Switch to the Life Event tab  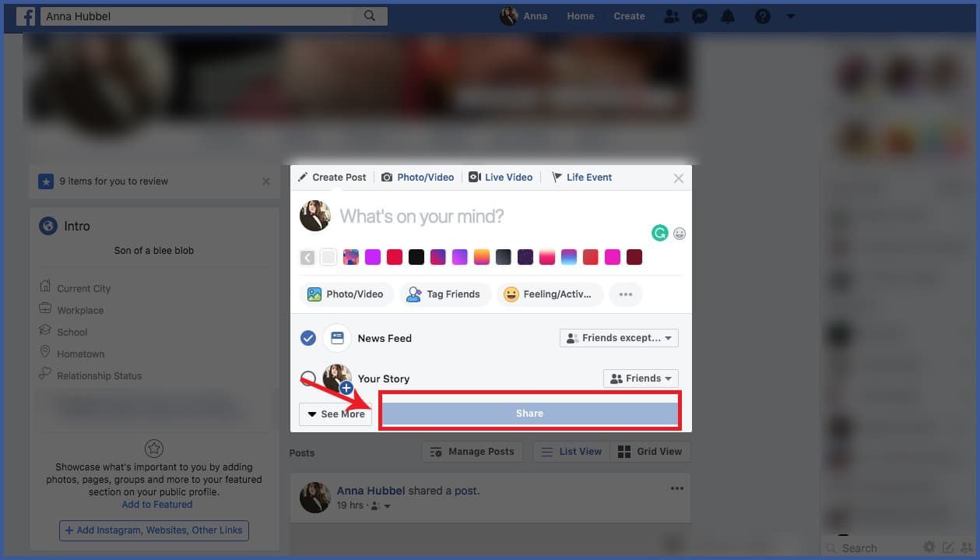[581, 178]
